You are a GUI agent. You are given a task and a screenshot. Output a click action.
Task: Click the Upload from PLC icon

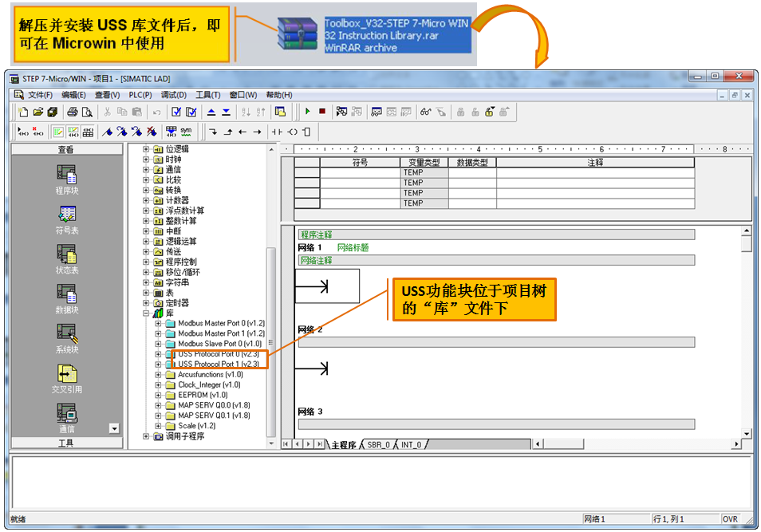pyautogui.click(x=211, y=112)
